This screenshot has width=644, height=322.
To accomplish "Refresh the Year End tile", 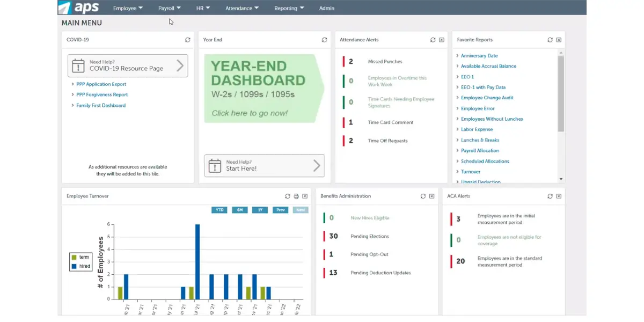I will pyautogui.click(x=324, y=40).
